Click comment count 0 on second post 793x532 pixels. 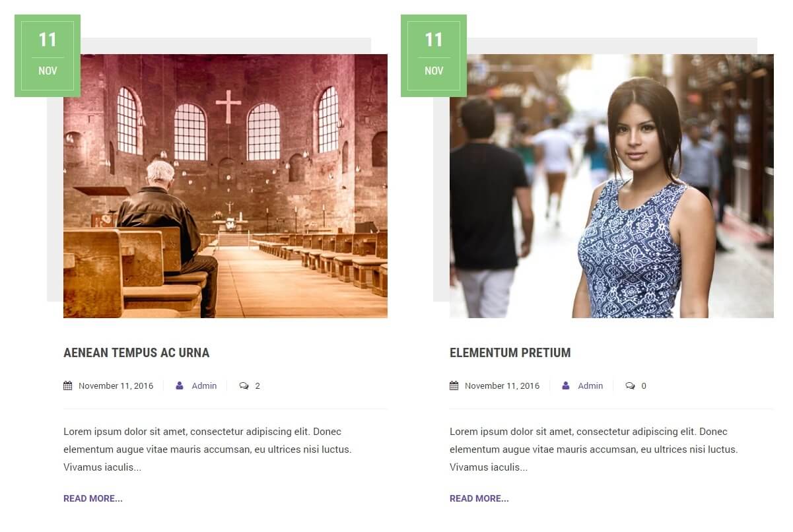644,385
